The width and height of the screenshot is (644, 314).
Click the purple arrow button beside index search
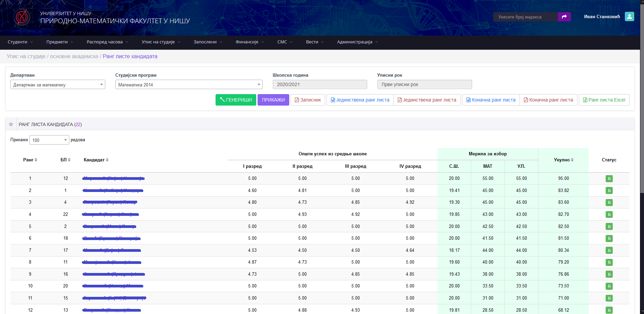pyautogui.click(x=564, y=17)
